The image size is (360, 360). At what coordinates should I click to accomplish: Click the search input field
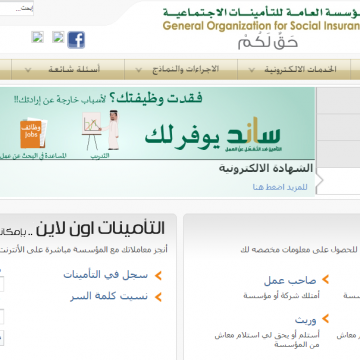tap(17, 9)
